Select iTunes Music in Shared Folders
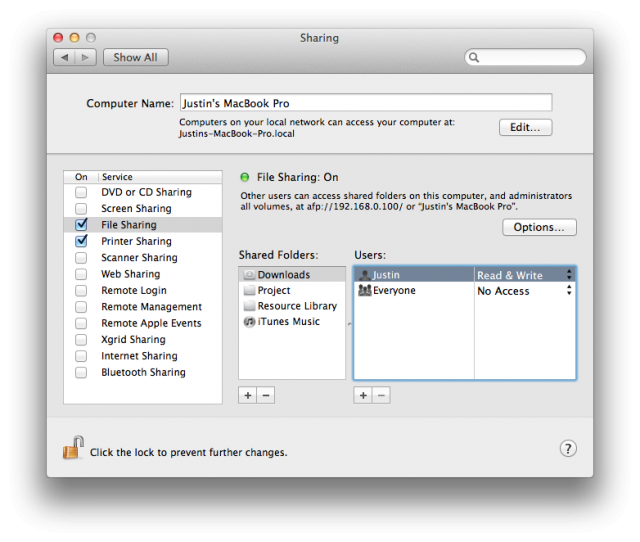The height and width of the screenshot is (542, 640). pos(292,322)
